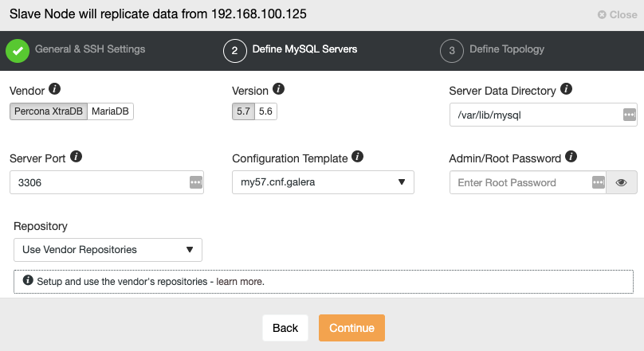Click ellipsis icon in root password field
The height and width of the screenshot is (351, 644).
tap(599, 182)
